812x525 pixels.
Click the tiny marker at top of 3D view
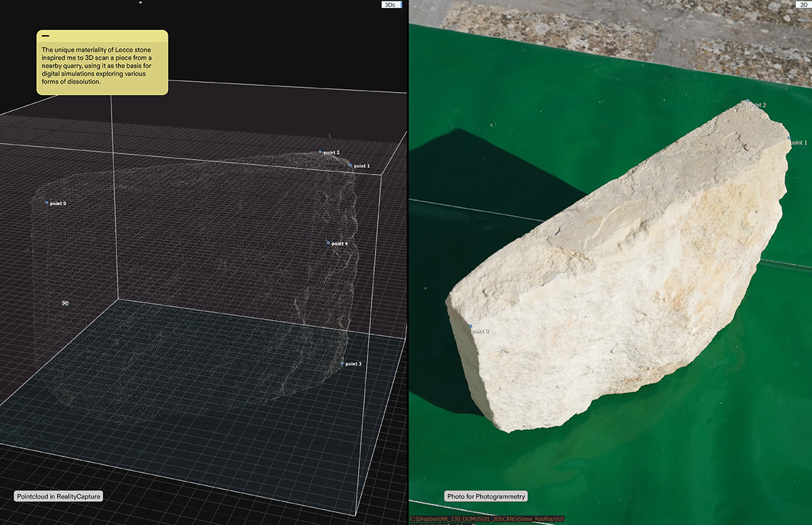[140, 3]
